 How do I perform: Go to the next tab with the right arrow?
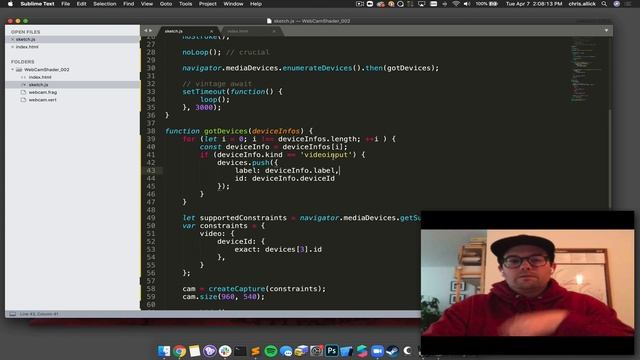tap(150, 31)
